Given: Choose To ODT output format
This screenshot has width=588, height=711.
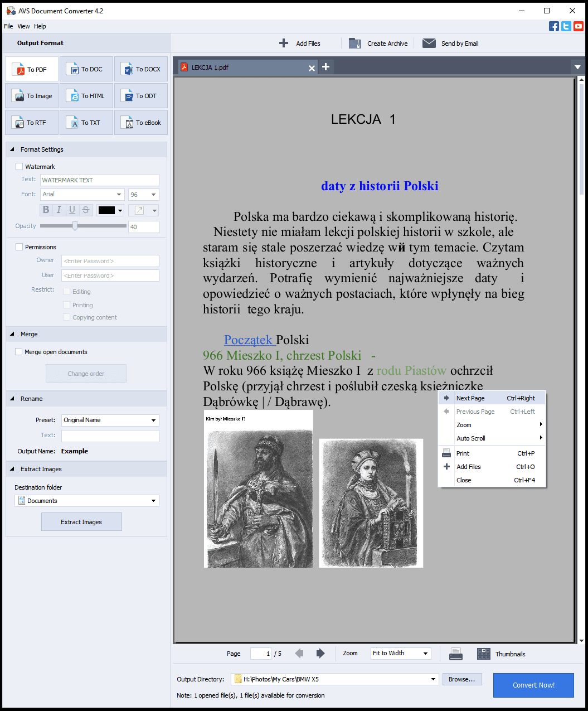Looking at the screenshot, I should 141,96.
